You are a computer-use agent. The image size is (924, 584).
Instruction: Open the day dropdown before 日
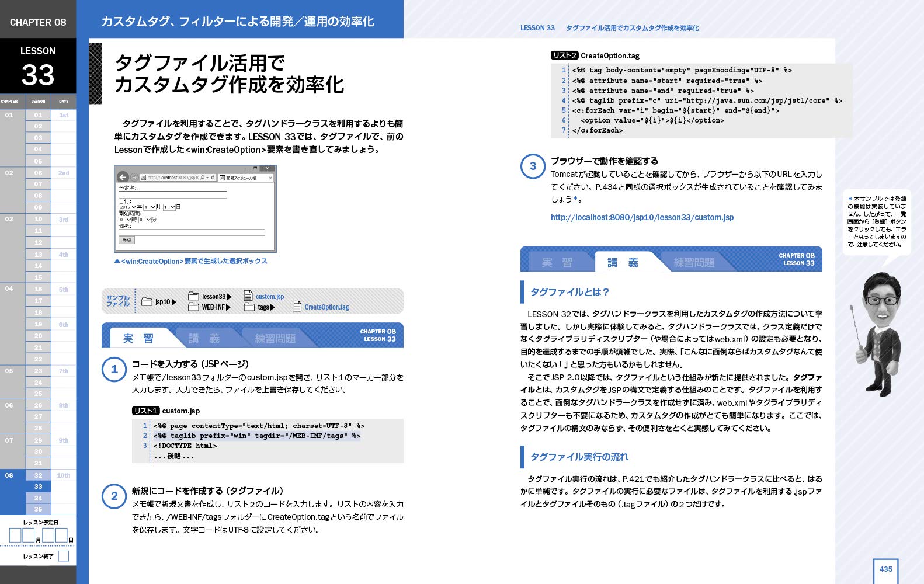(x=169, y=207)
